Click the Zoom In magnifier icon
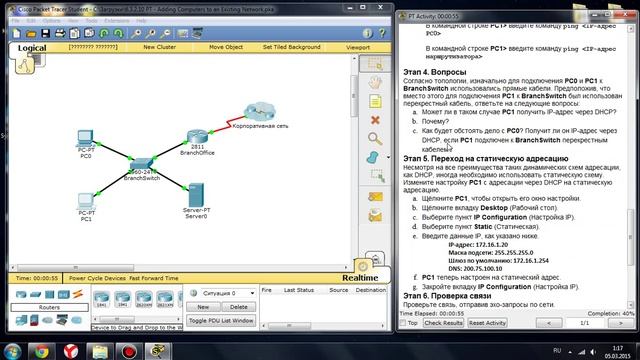The width and height of the screenshot is (640, 360). 136,33
